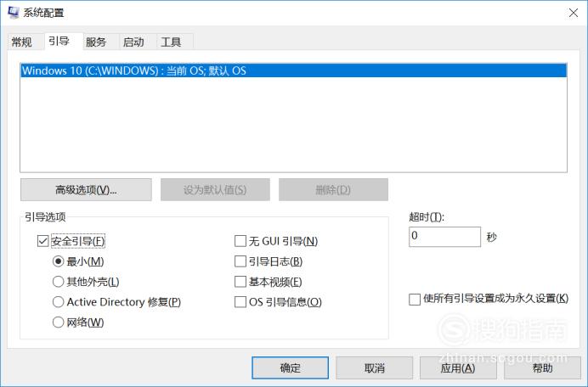Tick the 引导日志 checkbox
588x387 pixels.
pyautogui.click(x=240, y=261)
